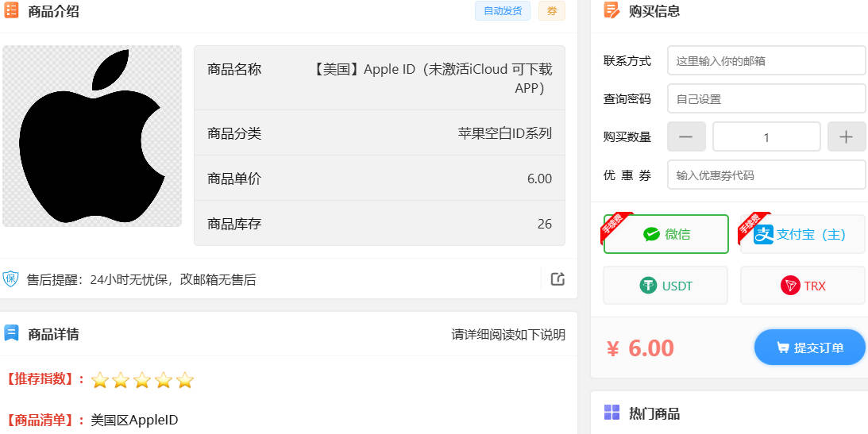Increase purchase quantity with plus button
Screen dimensions: 868x434
pyautogui.click(x=846, y=136)
